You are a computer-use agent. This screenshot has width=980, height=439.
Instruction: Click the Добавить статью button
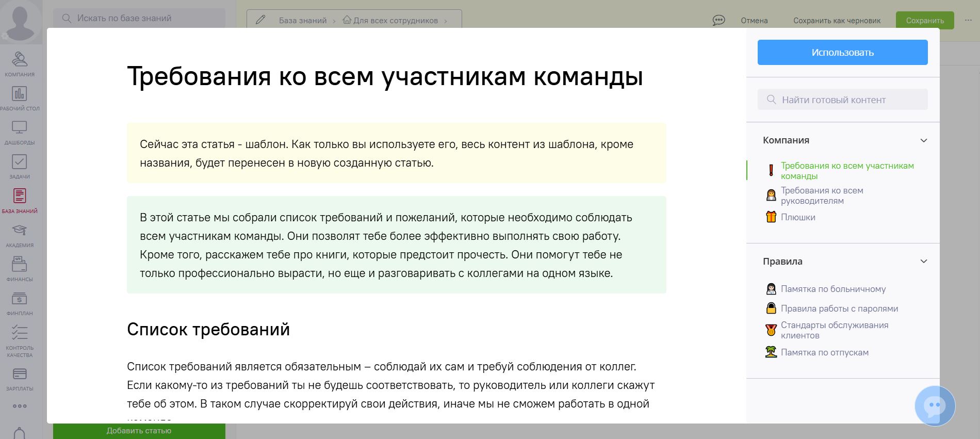139,431
